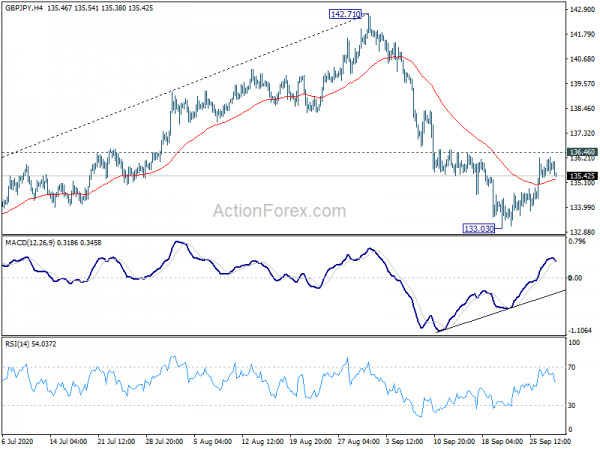Click the current price tag 135.425
The width and height of the screenshot is (600, 450).
point(582,176)
